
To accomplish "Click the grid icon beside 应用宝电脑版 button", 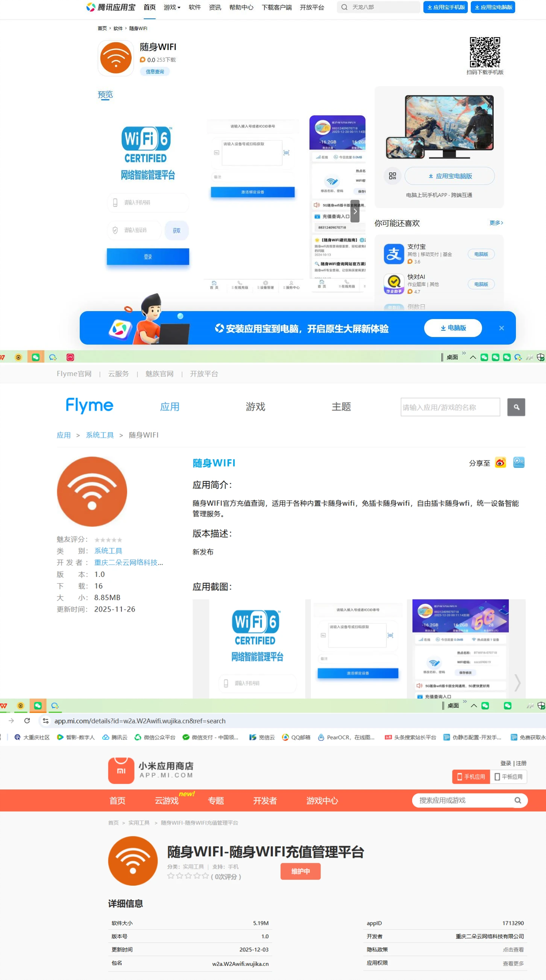I will [393, 176].
